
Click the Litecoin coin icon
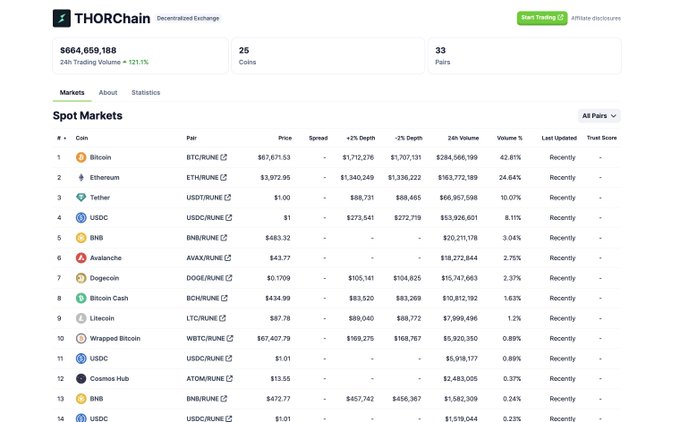click(81, 318)
